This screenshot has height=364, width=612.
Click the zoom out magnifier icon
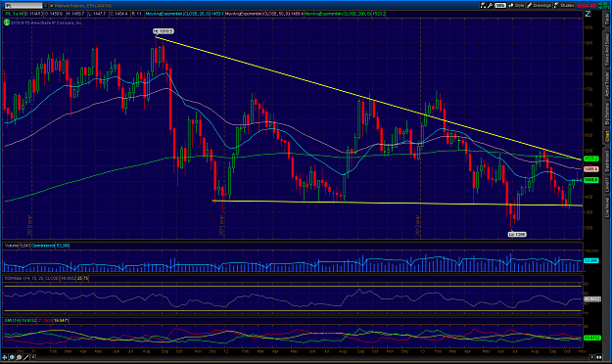(19, 357)
